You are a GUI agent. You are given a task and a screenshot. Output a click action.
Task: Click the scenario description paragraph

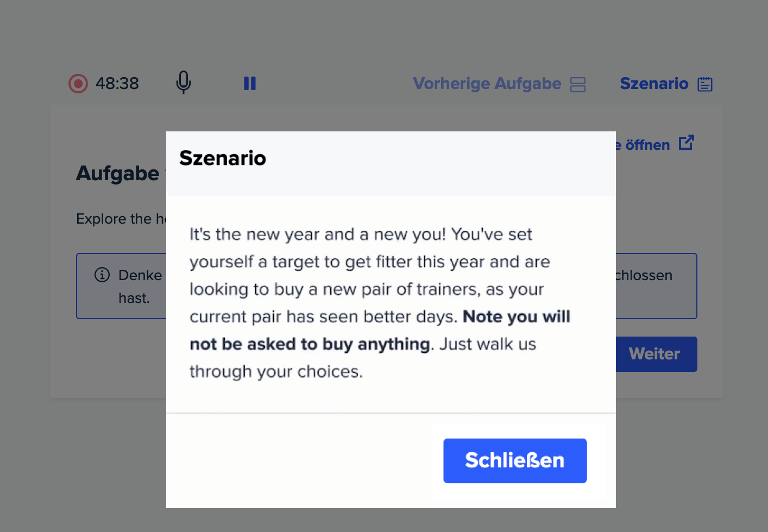point(380,303)
